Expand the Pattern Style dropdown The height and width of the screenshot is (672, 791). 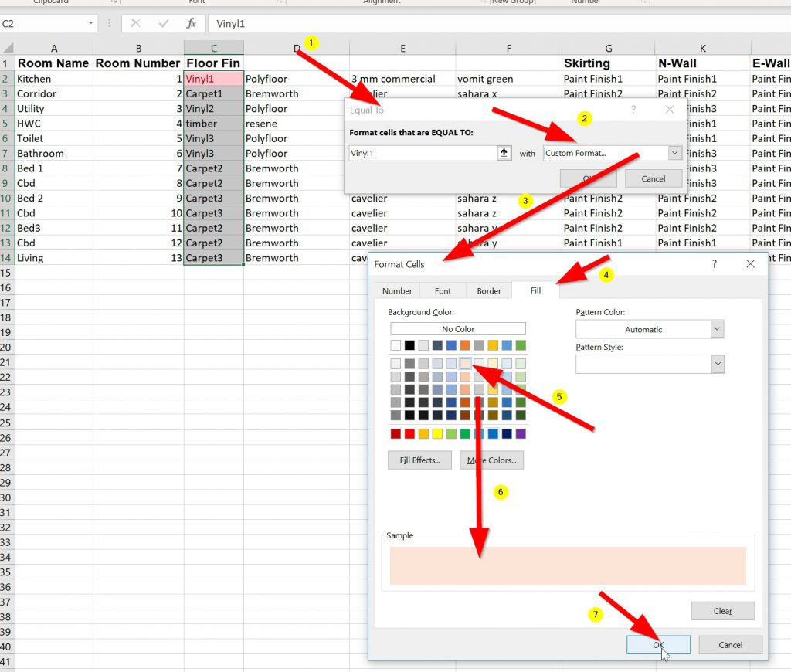(717, 364)
